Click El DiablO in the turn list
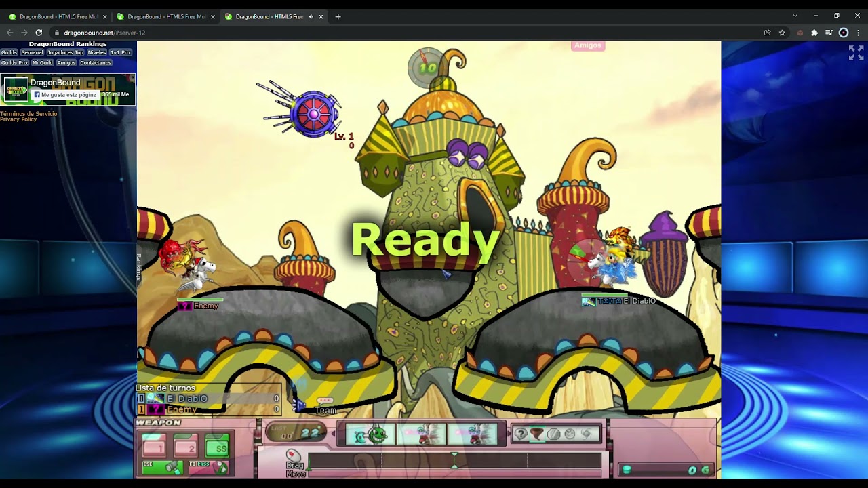The image size is (868, 488). [210, 399]
